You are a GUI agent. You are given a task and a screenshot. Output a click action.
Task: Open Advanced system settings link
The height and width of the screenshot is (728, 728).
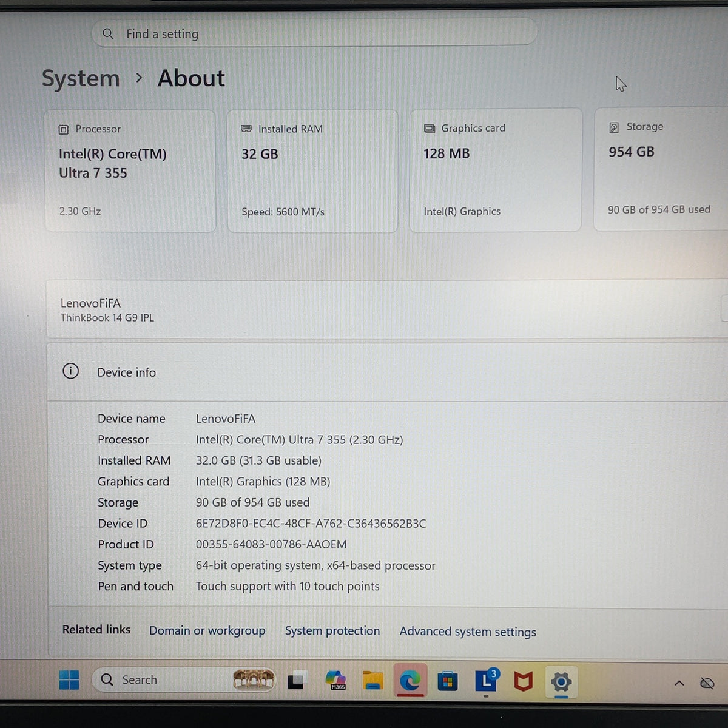pyautogui.click(x=468, y=632)
